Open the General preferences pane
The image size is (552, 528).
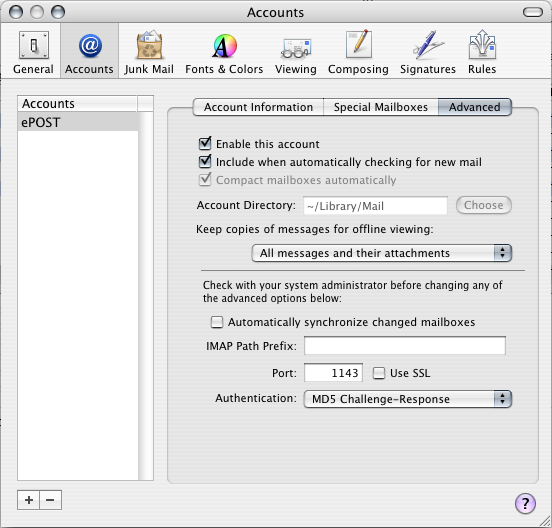(33, 52)
